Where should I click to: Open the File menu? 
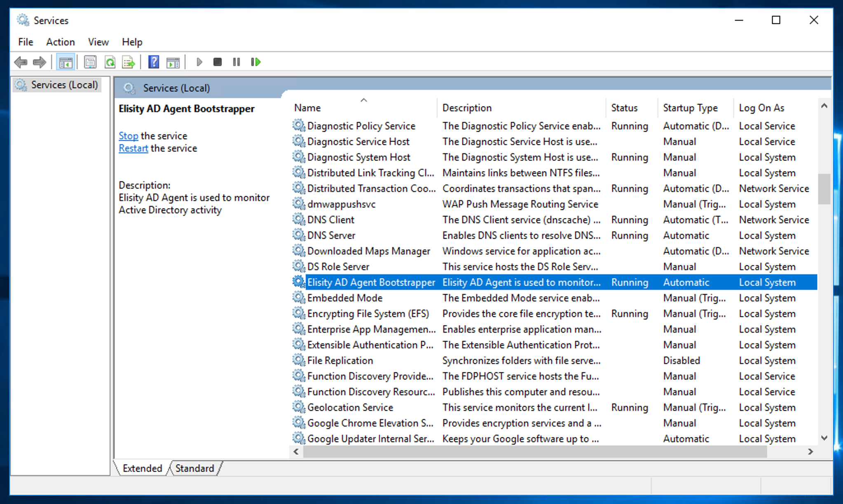click(26, 42)
